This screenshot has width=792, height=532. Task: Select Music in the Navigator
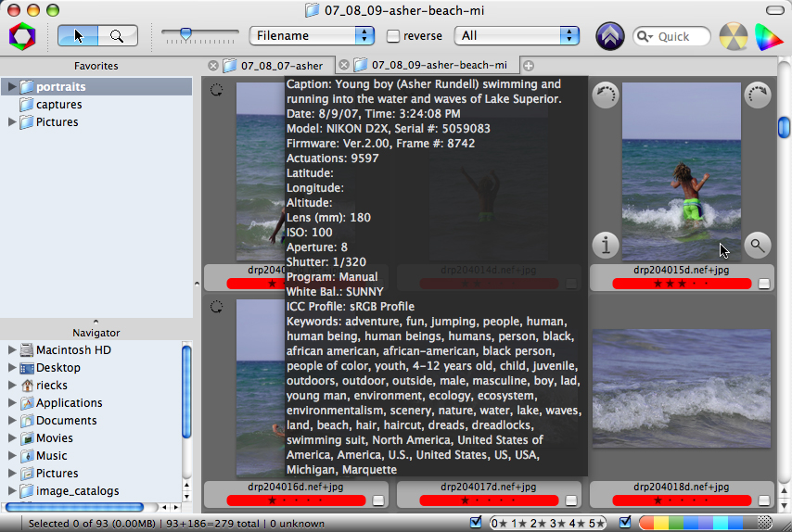pyautogui.click(x=52, y=455)
